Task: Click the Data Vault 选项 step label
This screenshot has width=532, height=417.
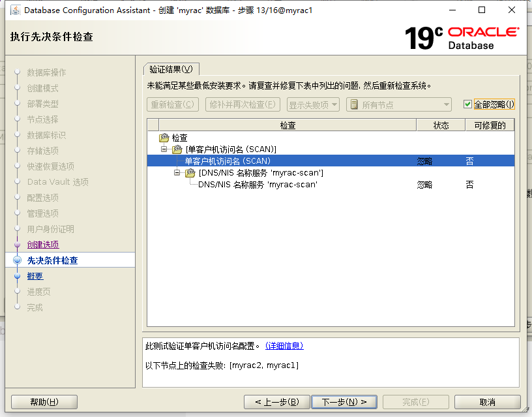Action: (x=58, y=181)
